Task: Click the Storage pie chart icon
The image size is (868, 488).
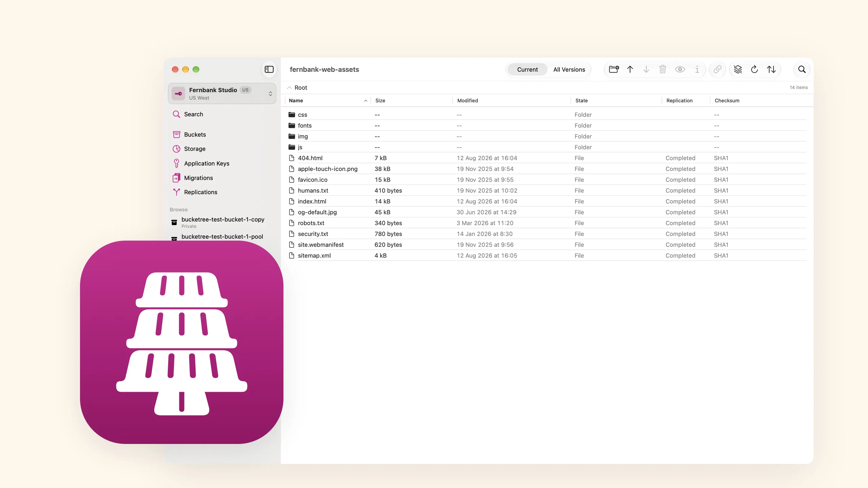Action: click(176, 149)
